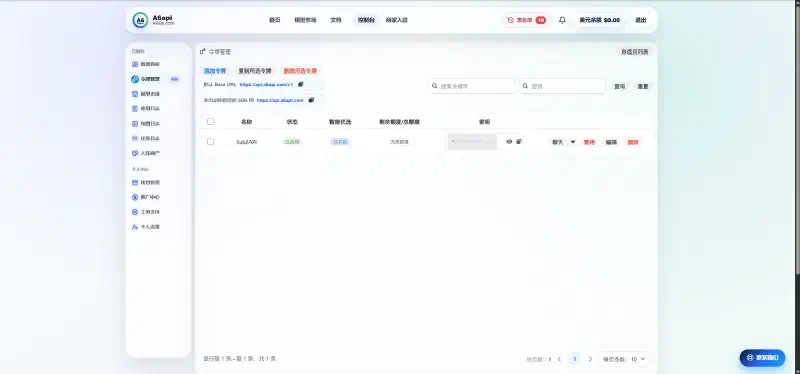Open the 入驻商户 sidebar icon
This screenshot has height=374, width=800.
135,153
